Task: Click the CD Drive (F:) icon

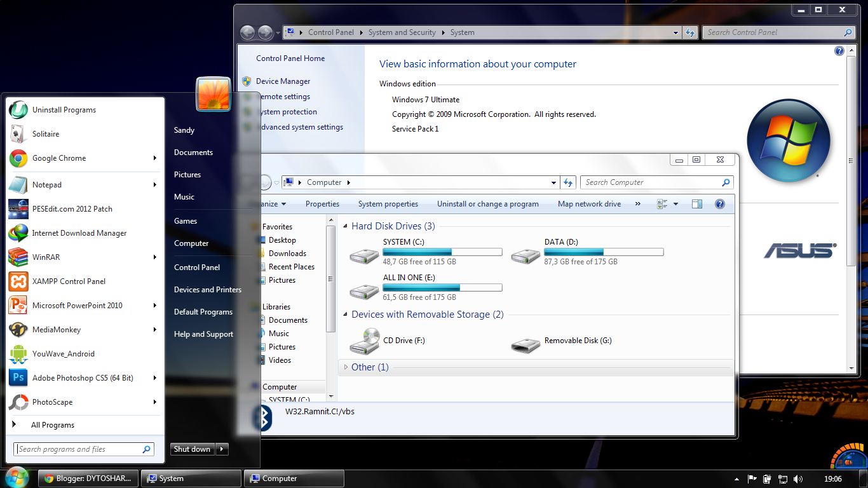Action: click(364, 341)
